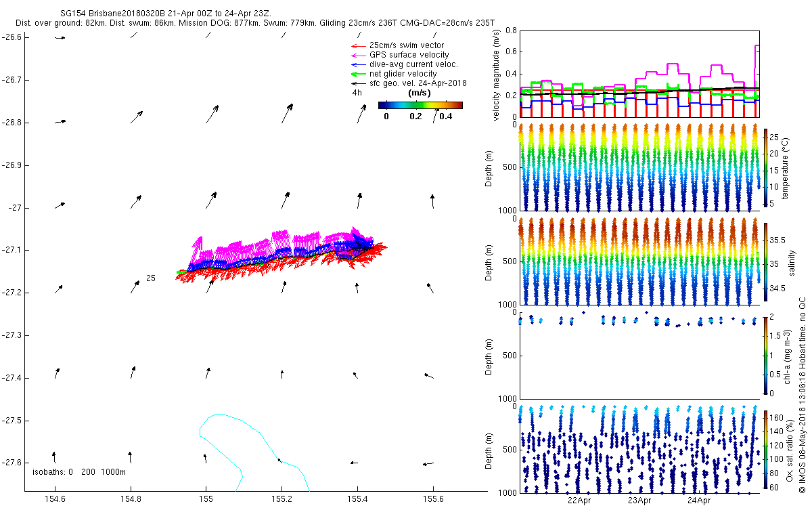Click the chl-a colorbar
This screenshot has width=812, height=508.
765,355
